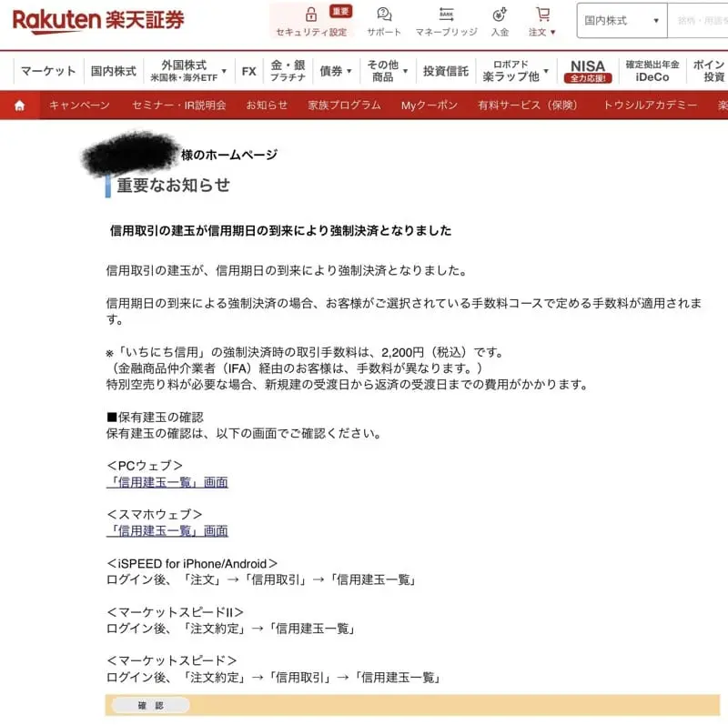728x725 pixels.
Task: Select the キャンペーン tab
Action: 79,106
